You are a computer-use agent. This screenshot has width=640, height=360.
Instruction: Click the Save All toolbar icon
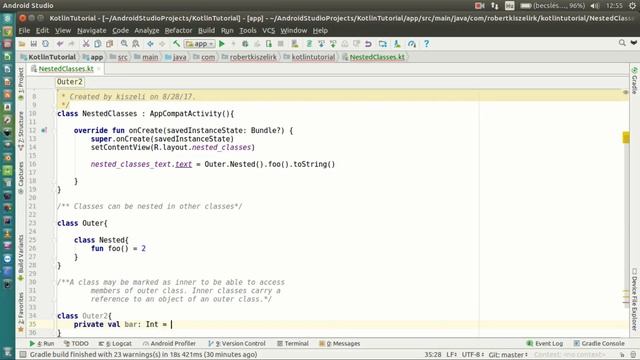34,44
